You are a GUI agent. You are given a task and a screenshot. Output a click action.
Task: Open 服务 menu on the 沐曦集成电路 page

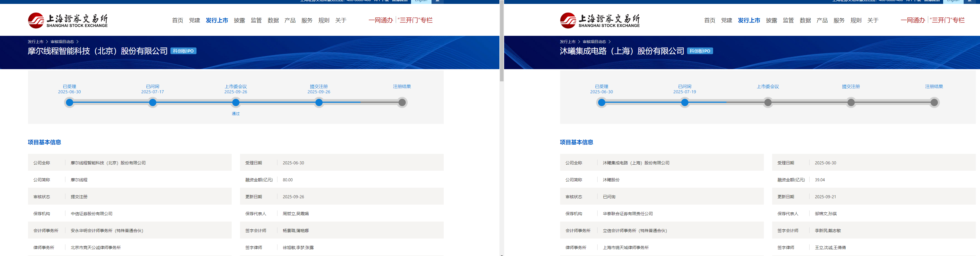[839, 20]
